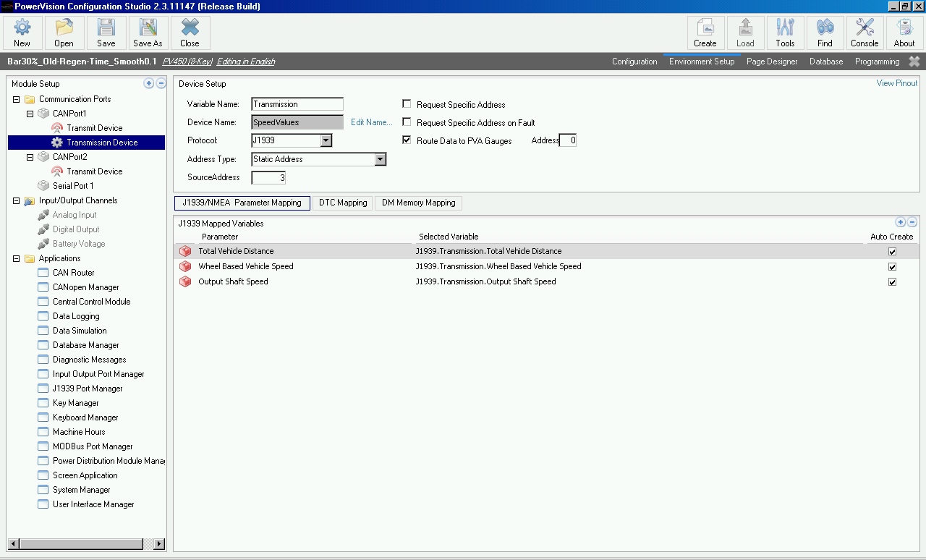Close the editor with the grey X icon

point(914,61)
